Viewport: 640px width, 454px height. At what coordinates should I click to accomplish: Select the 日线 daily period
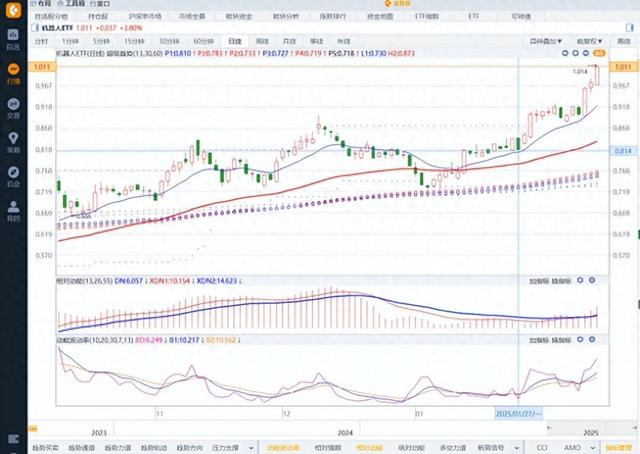(235, 41)
